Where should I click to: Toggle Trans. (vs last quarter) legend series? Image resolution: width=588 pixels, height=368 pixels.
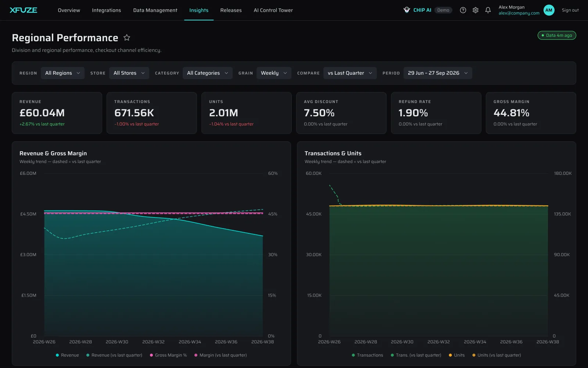tap(416, 355)
